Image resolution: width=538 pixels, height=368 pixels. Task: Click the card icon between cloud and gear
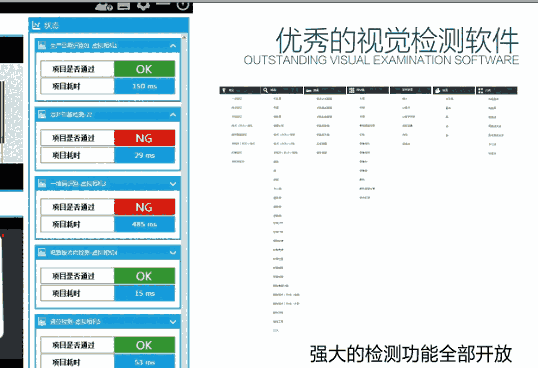coord(124,6)
